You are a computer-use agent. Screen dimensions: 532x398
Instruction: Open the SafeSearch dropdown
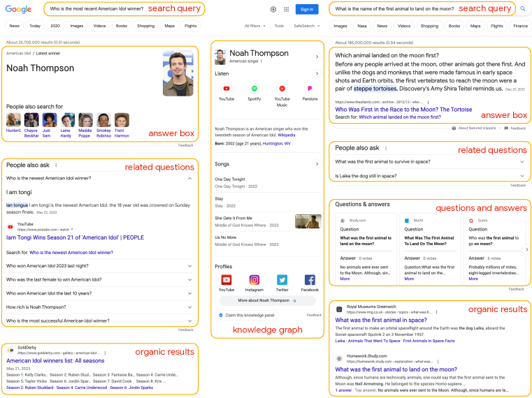point(307,26)
